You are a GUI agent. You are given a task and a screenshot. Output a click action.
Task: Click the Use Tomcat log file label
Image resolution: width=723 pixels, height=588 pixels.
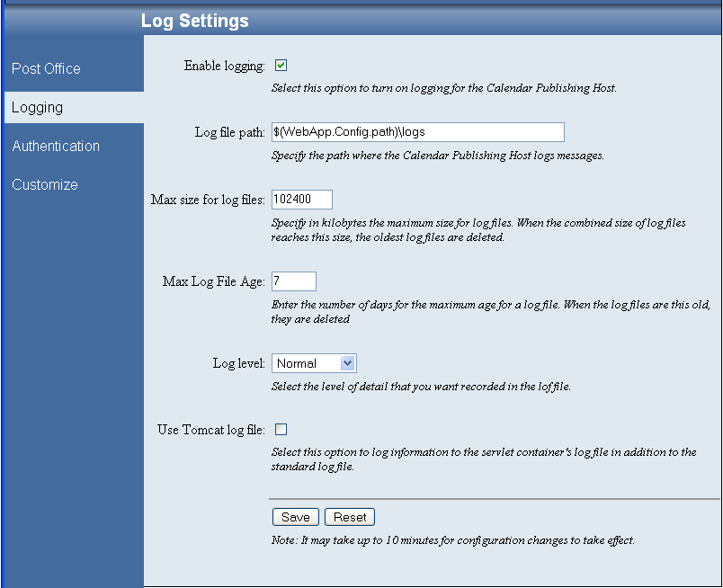210,431
